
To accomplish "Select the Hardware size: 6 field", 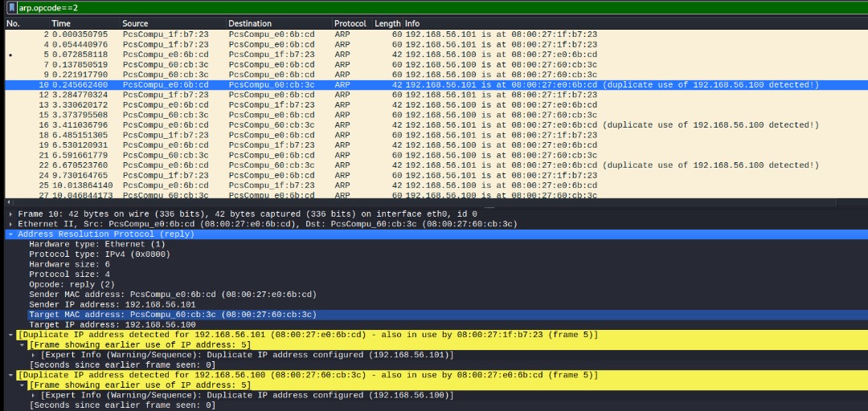I will point(69,264).
